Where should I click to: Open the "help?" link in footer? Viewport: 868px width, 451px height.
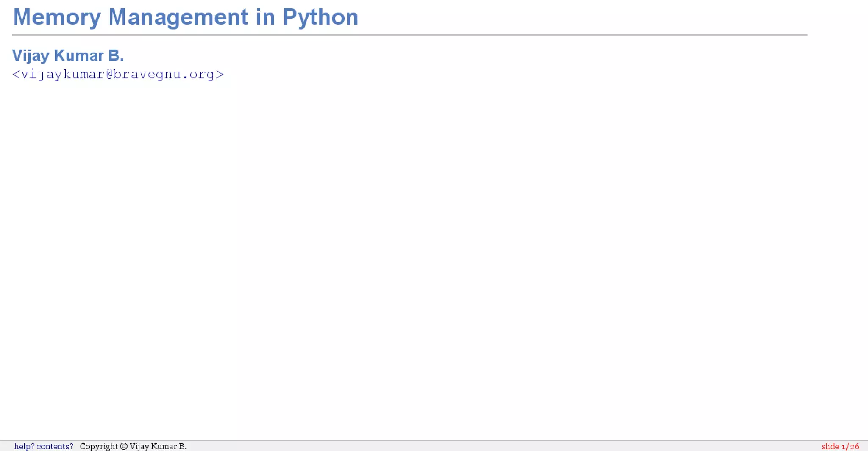point(24,446)
